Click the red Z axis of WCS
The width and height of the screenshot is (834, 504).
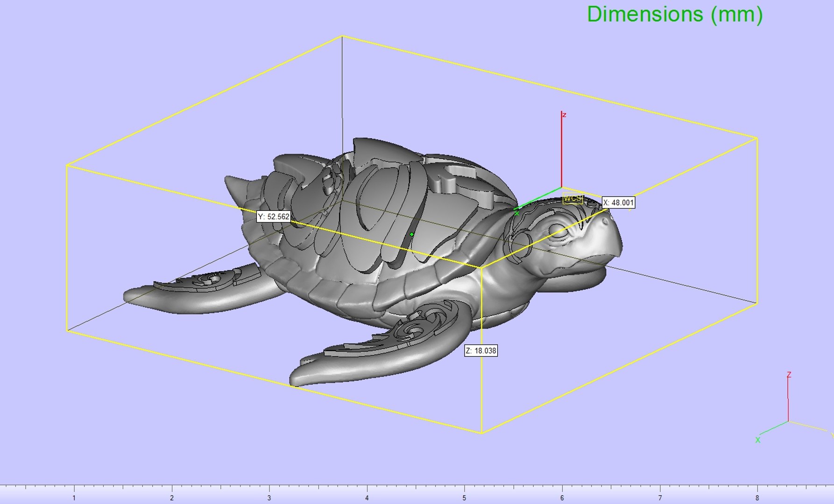click(562, 149)
